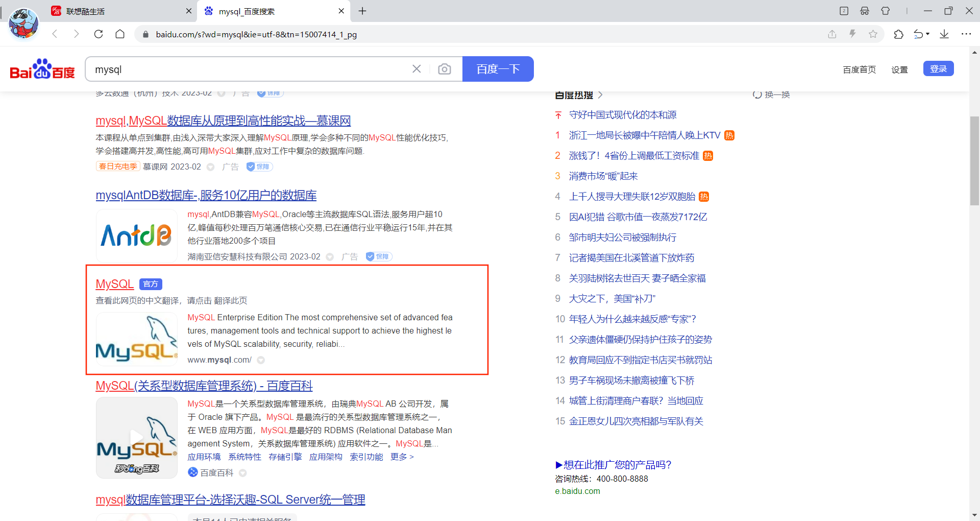
Task: Open 应用环境 Baike section
Action: pos(204,457)
